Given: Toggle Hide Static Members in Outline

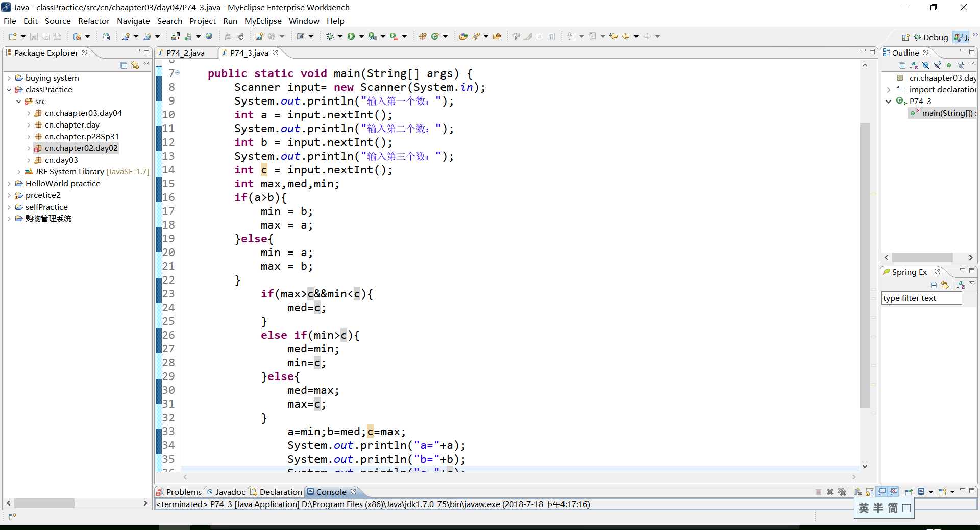Looking at the screenshot, I should pyautogui.click(x=937, y=65).
